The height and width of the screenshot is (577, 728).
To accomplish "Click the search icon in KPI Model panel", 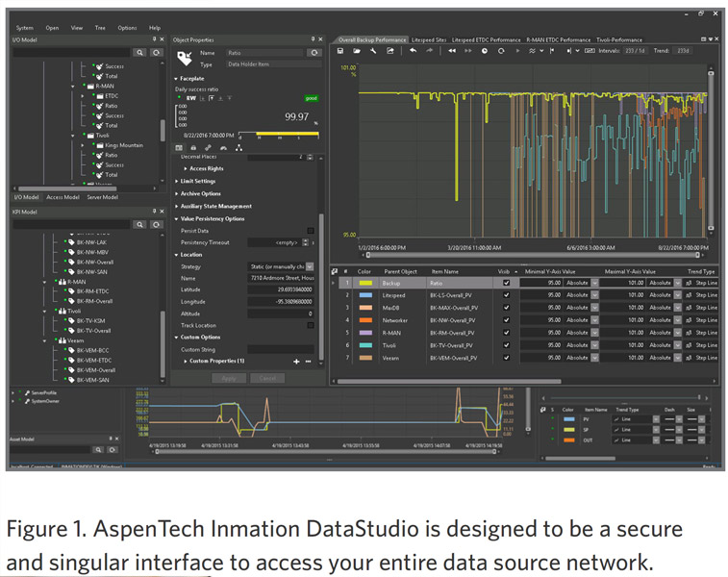I will coord(140,225).
